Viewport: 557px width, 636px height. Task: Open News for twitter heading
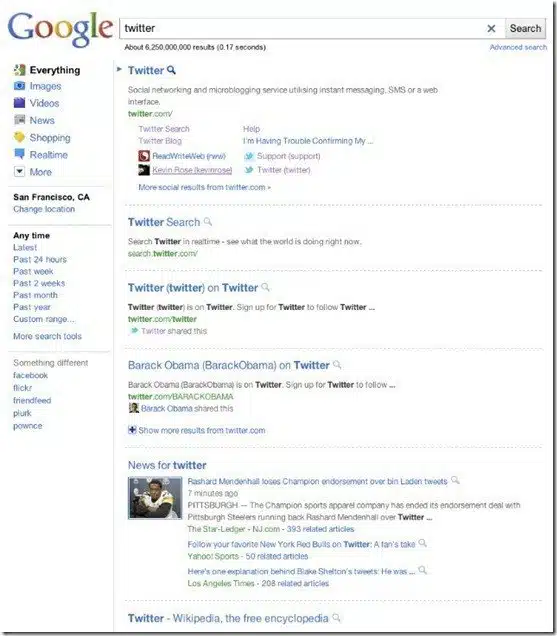(167, 465)
